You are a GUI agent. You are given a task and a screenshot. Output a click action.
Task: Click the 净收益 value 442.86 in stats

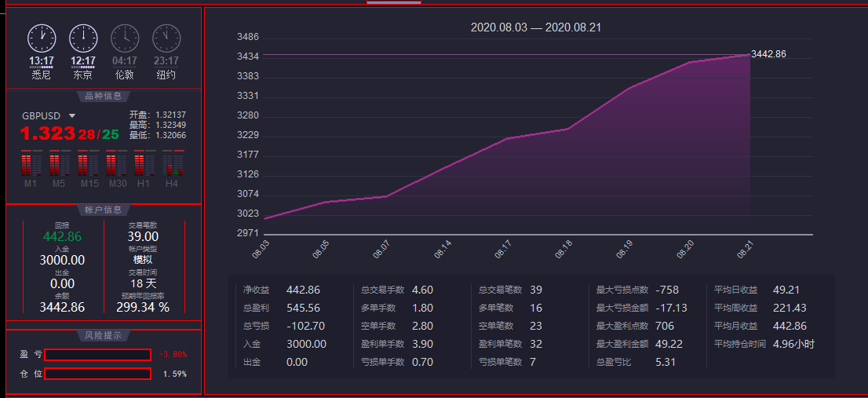point(304,290)
